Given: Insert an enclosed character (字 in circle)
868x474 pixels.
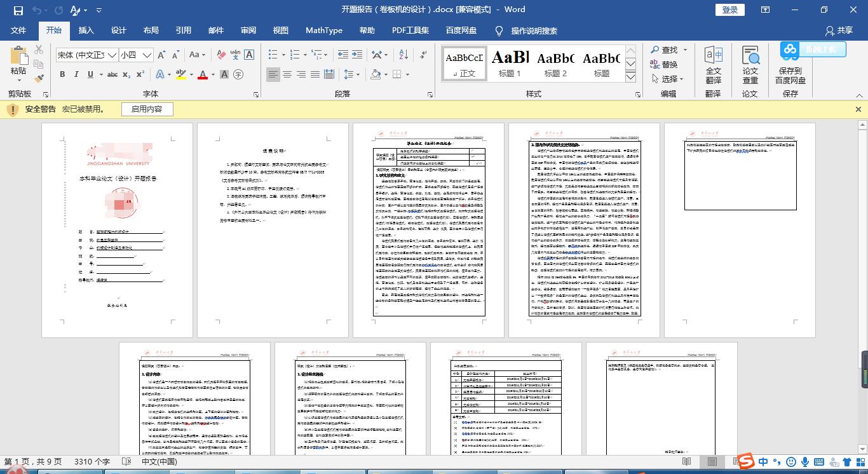Looking at the screenshot, I should (x=238, y=74).
